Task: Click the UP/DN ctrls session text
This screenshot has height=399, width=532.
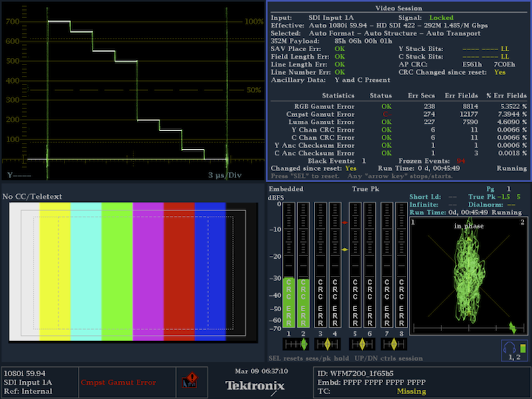Action: (x=389, y=358)
